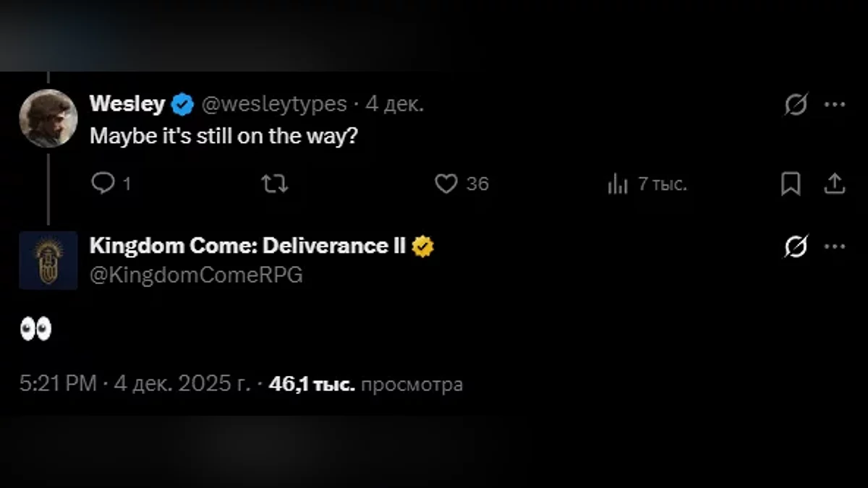This screenshot has height=488, width=868.
Task: Open the @wesleytypes handle link
Action: coord(273,104)
